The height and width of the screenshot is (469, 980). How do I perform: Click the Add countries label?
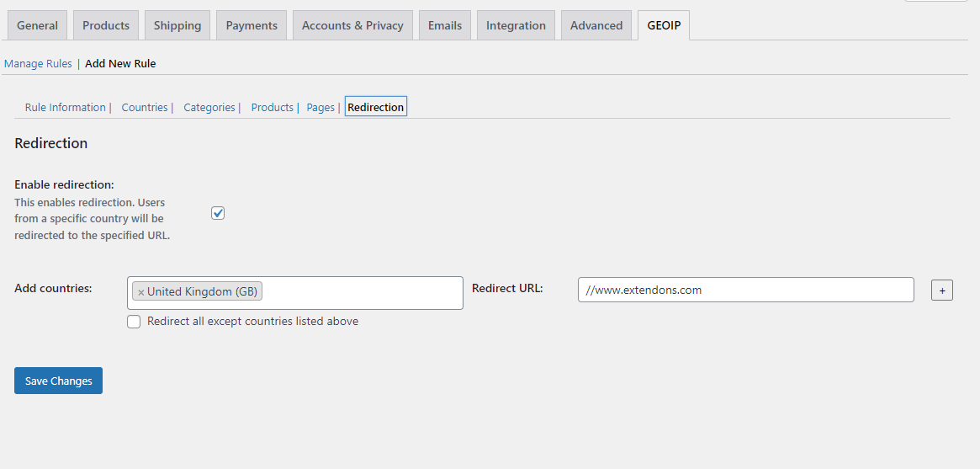[53, 288]
